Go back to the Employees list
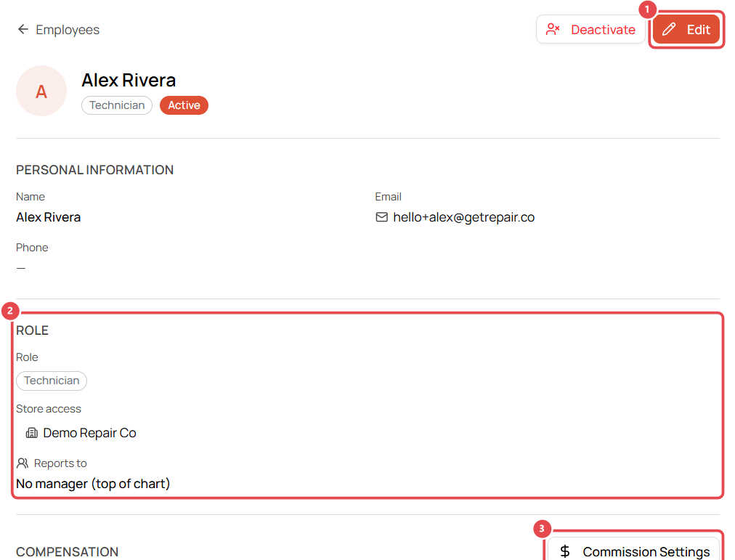 [x=68, y=30]
